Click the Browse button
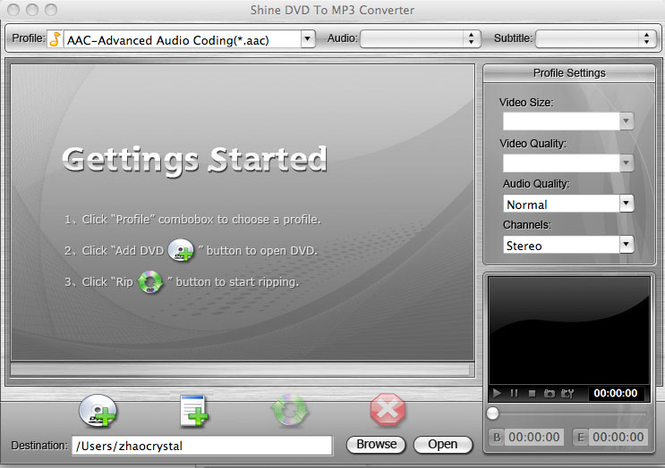The image size is (665, 468). [376, 444]
